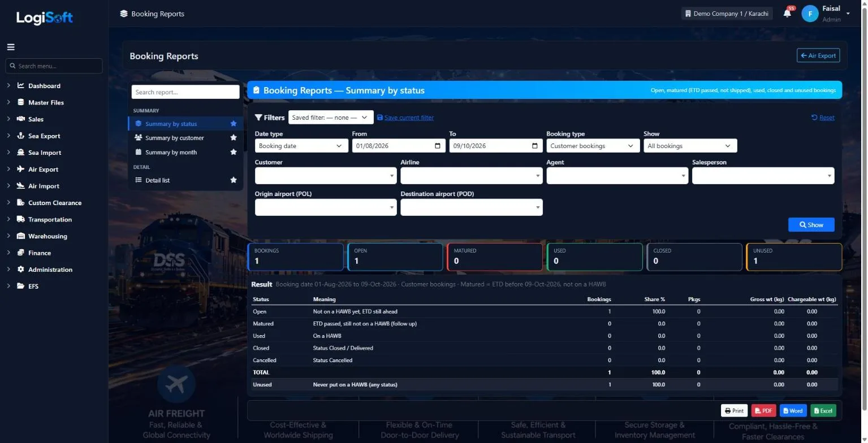The image size is (868, 443).
Task: Click the Master Files database icon
Action: click(21, 103)
